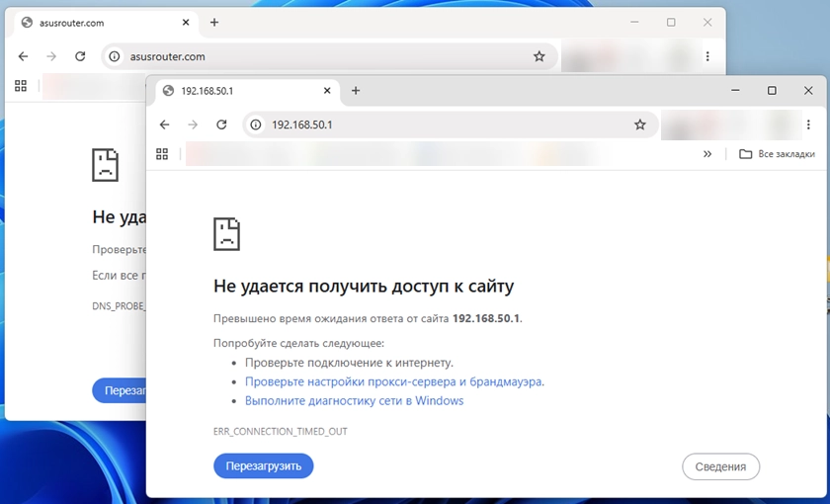Screen dimensions: 830x504
Task: Reload the 192.168.50.1 page using toolbar icon
Action: (221, 125)
